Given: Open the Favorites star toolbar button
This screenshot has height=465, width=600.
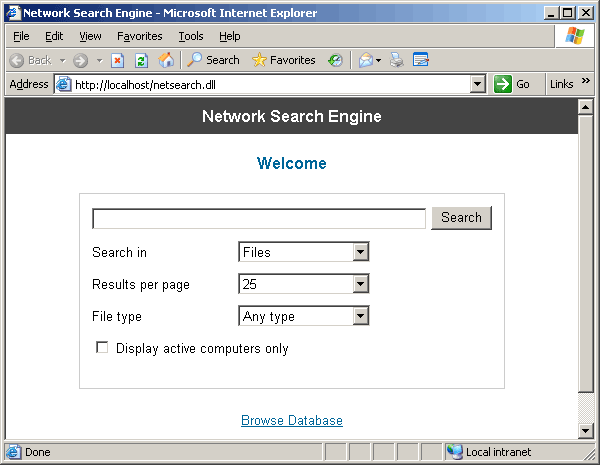Looking at the screenshot, I should 284,60.
